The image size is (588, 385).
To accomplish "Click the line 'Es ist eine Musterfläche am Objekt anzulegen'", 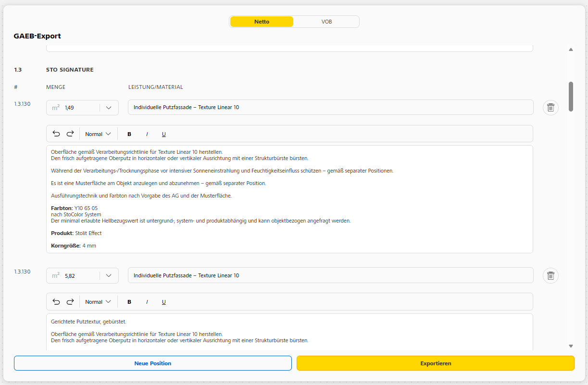I will (158, 183).
